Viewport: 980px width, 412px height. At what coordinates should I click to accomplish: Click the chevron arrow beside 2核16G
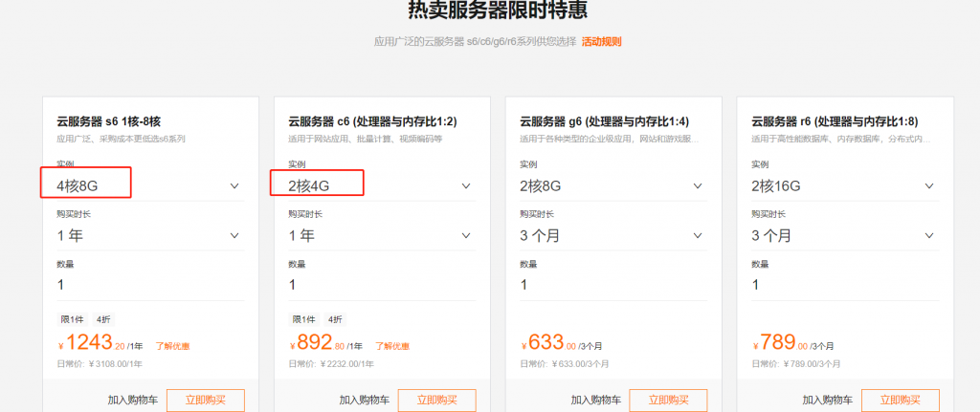[929, 186]
